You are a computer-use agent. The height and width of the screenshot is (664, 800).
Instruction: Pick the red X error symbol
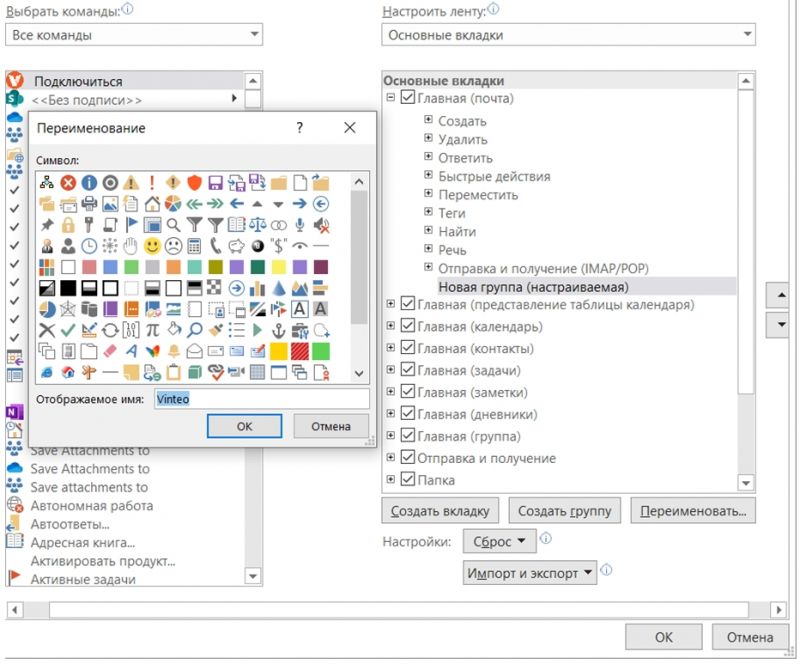[x=68, y=182]
